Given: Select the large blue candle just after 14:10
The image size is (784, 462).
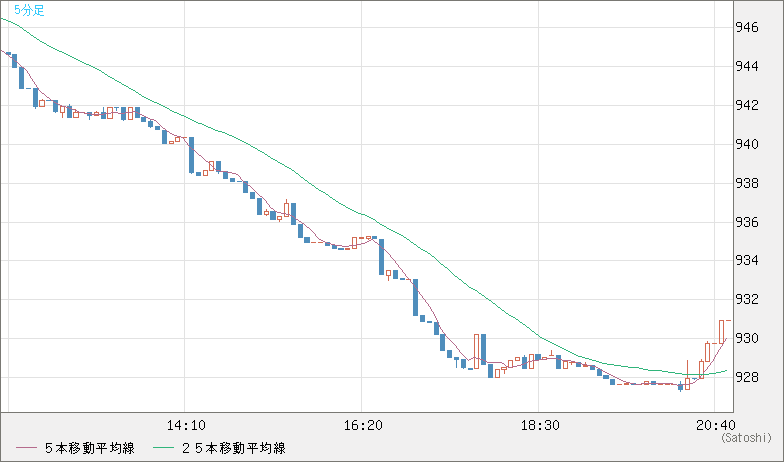Looking at the screenshot, I should 191,155.
